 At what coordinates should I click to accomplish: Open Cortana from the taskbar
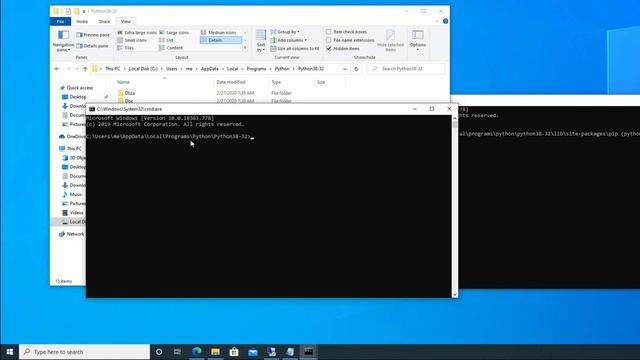pyautogui.click(x=159, y=352)
